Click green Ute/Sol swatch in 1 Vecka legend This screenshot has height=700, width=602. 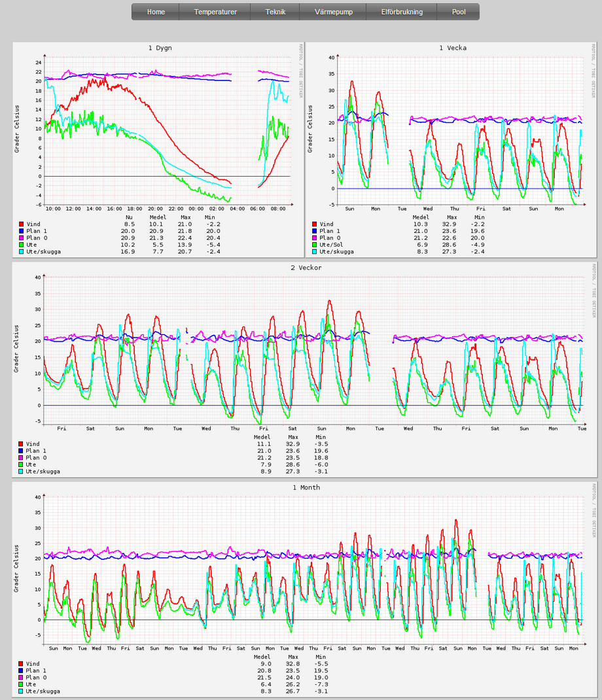[x=315, y=245]
